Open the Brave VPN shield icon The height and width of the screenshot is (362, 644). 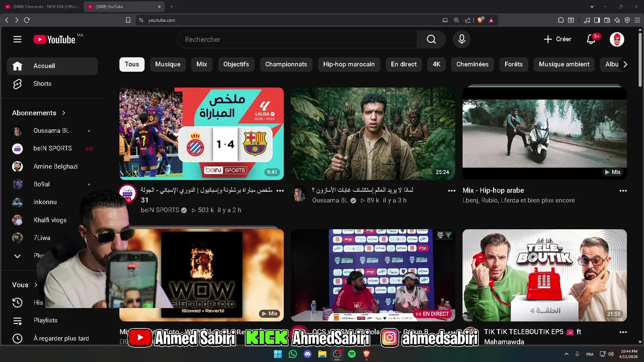[627, 20]
